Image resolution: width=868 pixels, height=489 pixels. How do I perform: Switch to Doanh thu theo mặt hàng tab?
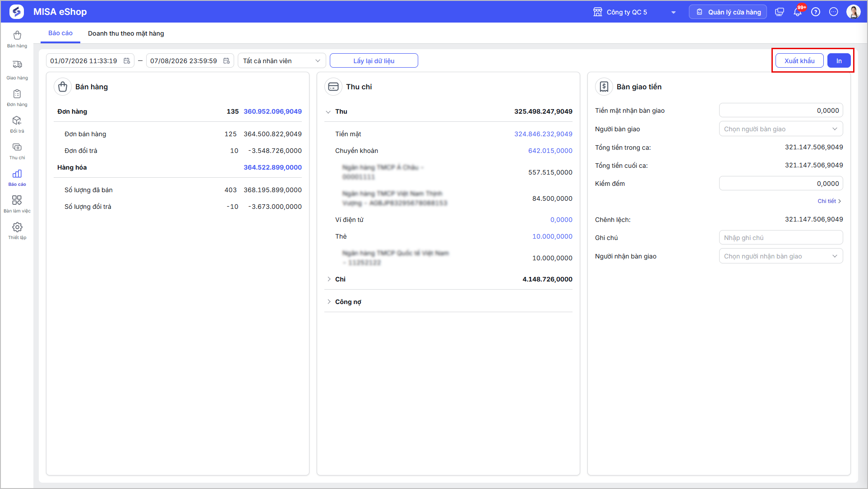126,33
